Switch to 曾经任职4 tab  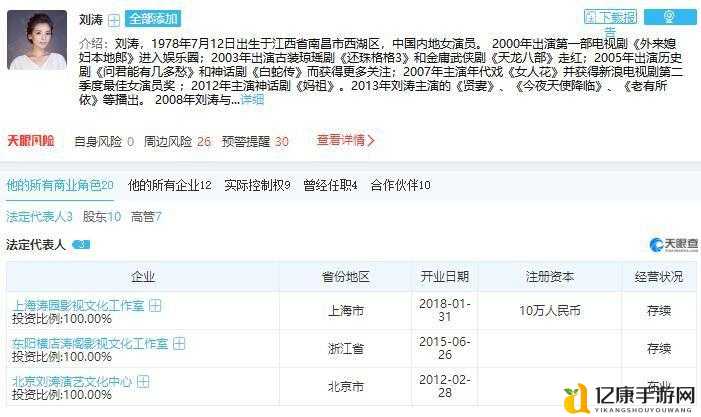point(330,185)
